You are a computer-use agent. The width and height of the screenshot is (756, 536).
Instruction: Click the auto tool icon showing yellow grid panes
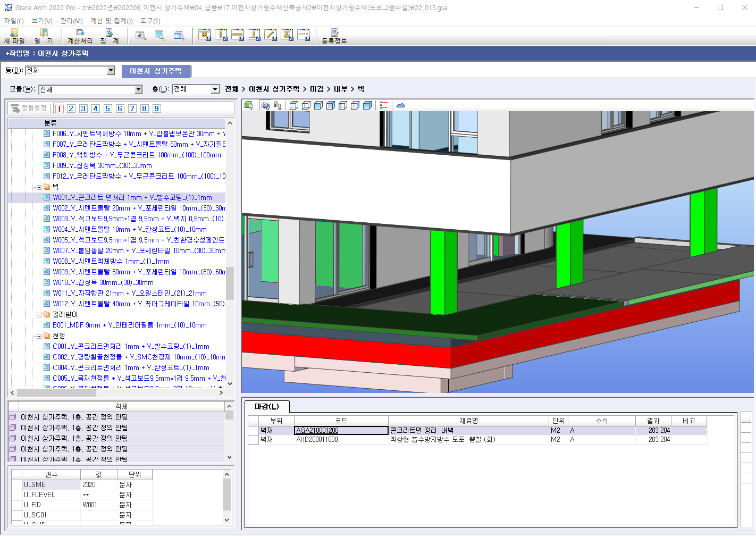coord(204,36)
